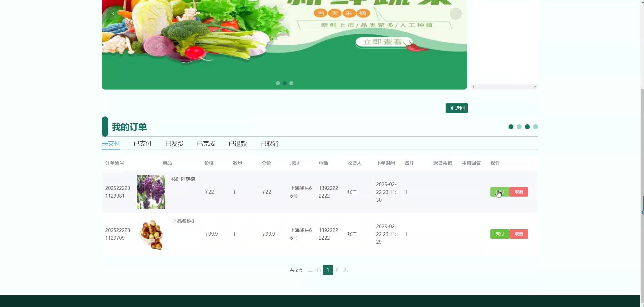644x307 pixels.
Task: Click the 收货人 column header
Action: 354,163
